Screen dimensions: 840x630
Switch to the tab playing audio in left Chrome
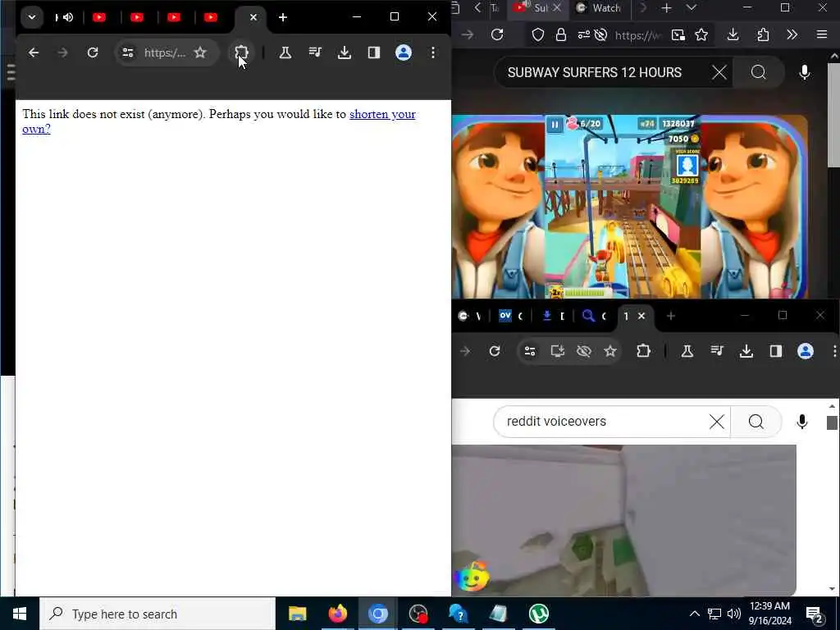click(64, 17)
